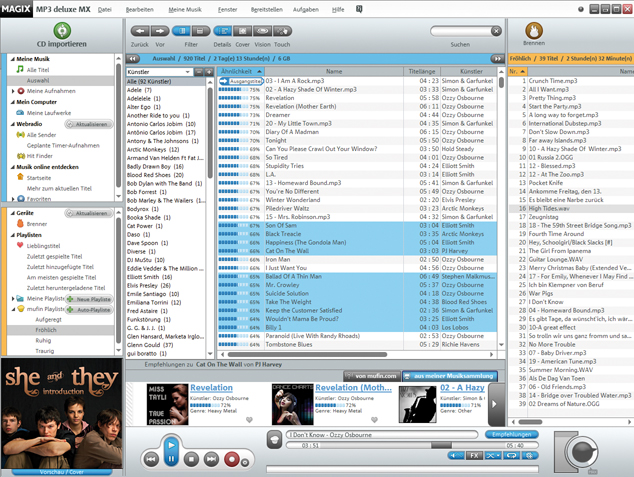Viewport: 634px width, 477px height.
Task: Click Aktualisieren button next to Geräte
Action: pyautogui.click(x=88, y=213)
